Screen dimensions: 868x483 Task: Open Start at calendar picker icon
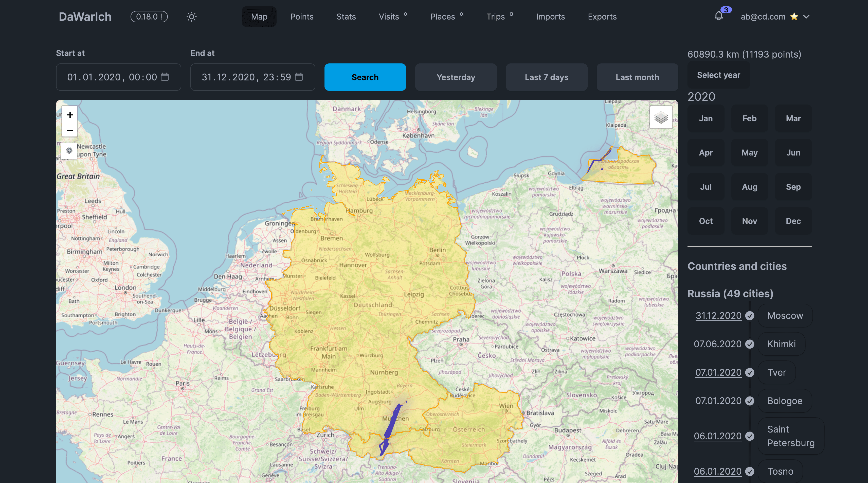[165, 77]
